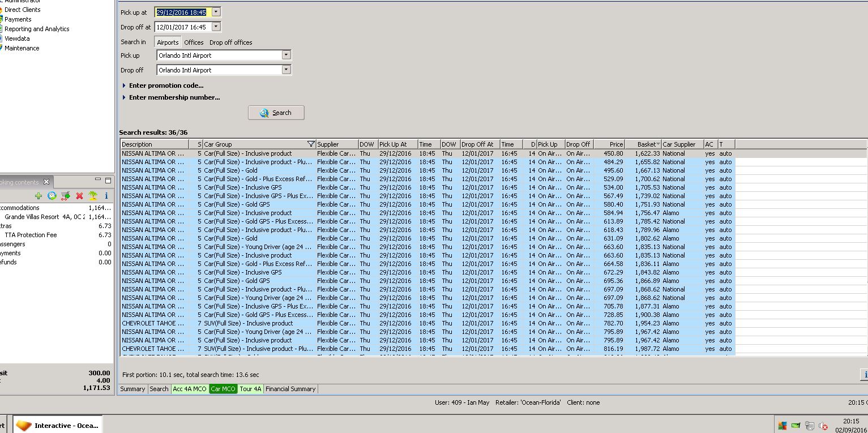Open the Pick up at date dropdown
Viewport: 868px width, 433px height.
point(216,12)
